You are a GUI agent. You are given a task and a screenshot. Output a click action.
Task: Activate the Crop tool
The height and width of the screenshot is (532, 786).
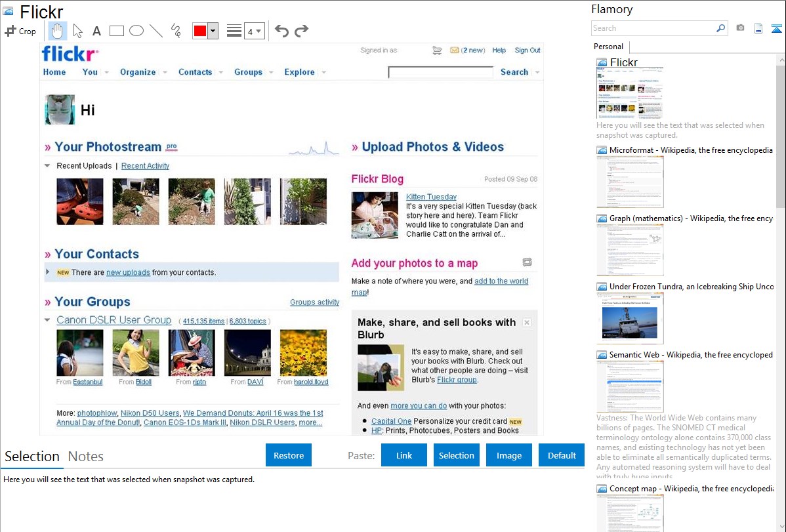(20, 31)
